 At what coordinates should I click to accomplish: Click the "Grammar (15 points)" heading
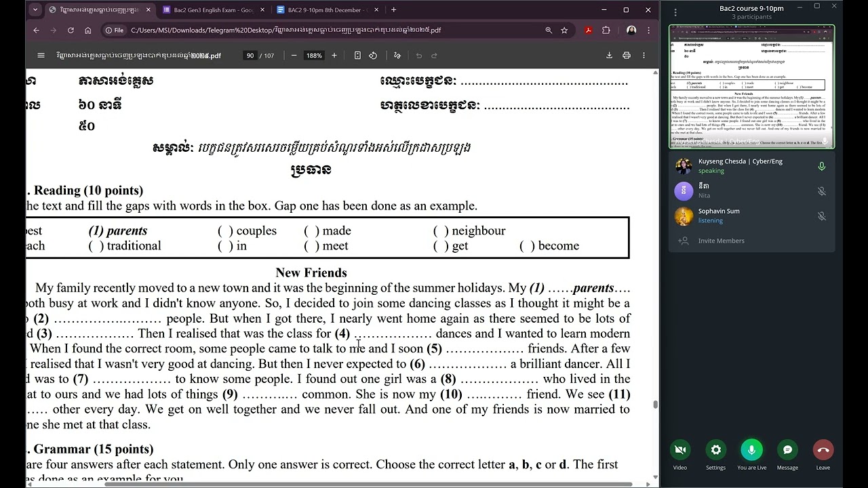pos(94,449)
